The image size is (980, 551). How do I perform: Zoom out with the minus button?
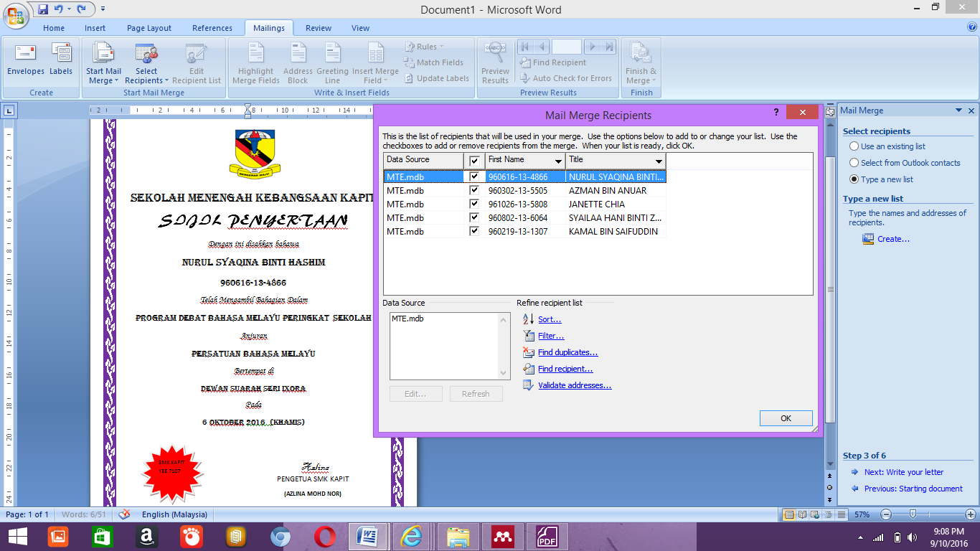coord(886,514)
